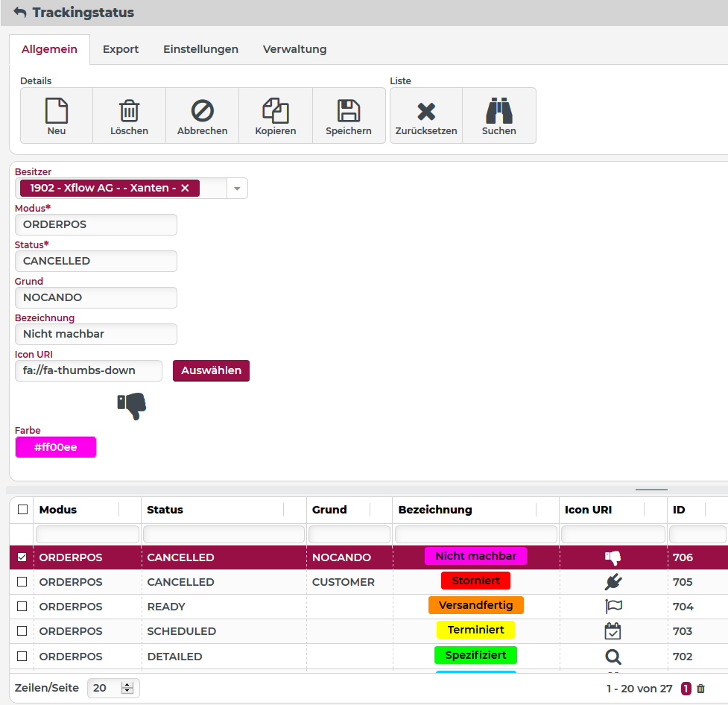Click the Auswählen button
The height and width of the screenshot is (705, 728).
click(x=211, y=370)
